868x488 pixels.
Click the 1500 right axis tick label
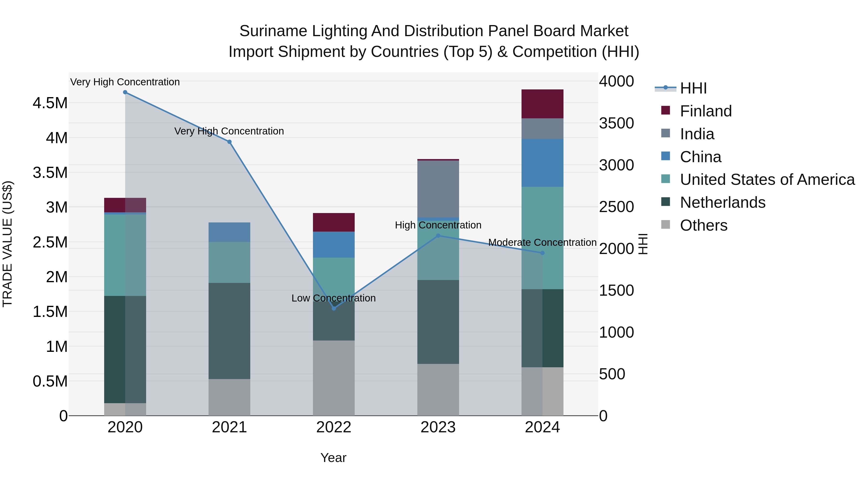pyautogui.click(x=617, y=290)
